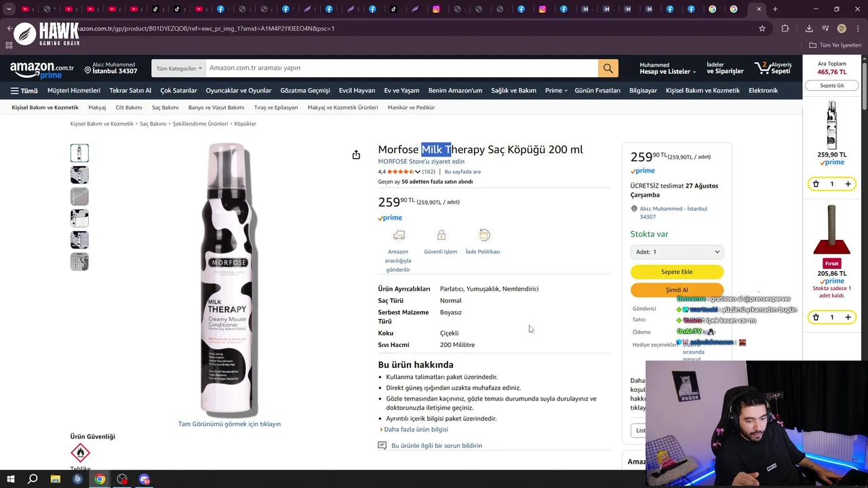Click the flammable hazard warning symbol

coord(80,452)
